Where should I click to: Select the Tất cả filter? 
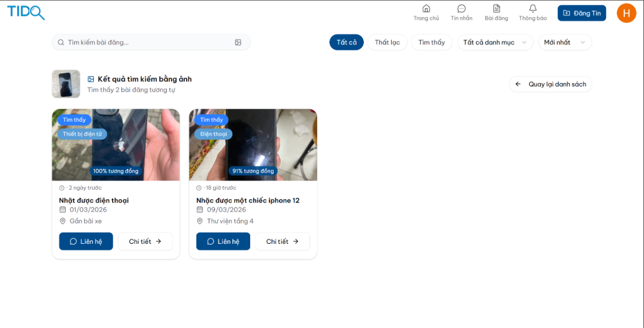pos(347,42)
